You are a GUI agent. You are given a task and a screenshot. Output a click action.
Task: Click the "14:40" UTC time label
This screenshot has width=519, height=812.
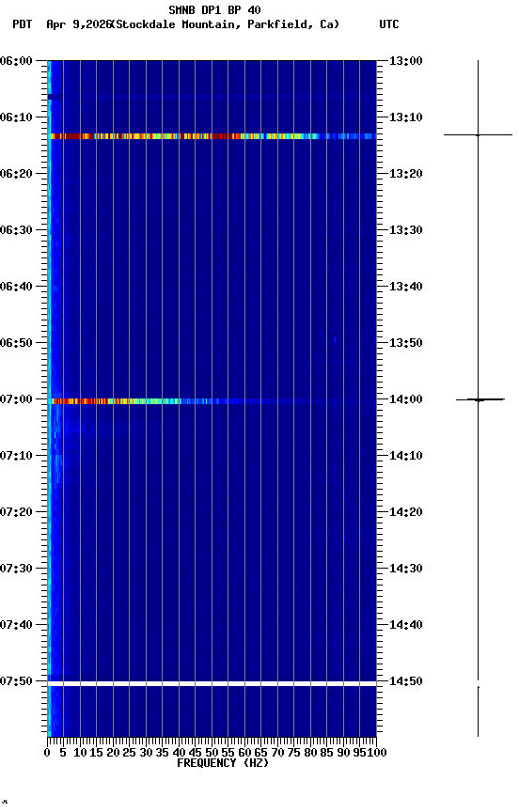(406, 625)
